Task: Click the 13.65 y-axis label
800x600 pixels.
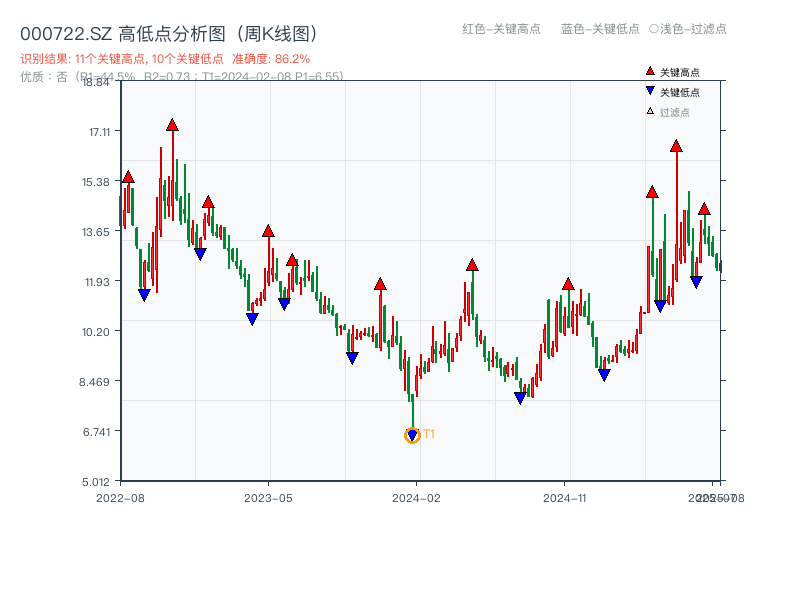Action: point(96,232)
